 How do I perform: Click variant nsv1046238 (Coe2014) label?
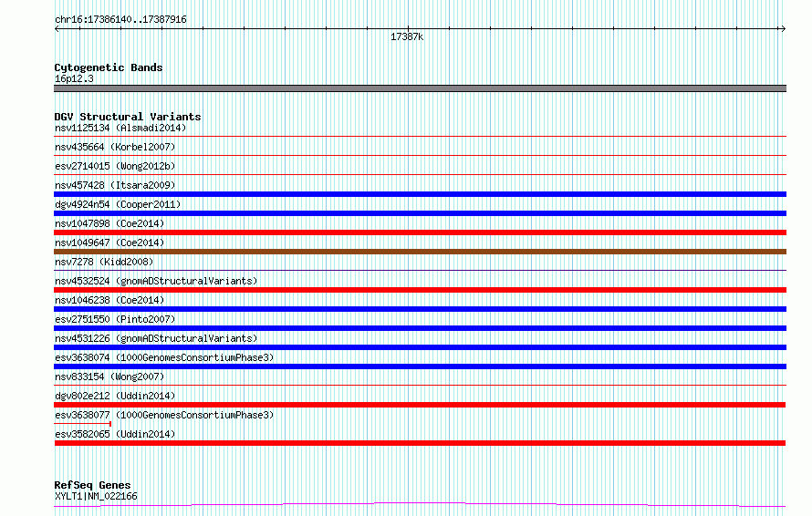(x=109, y=300)
